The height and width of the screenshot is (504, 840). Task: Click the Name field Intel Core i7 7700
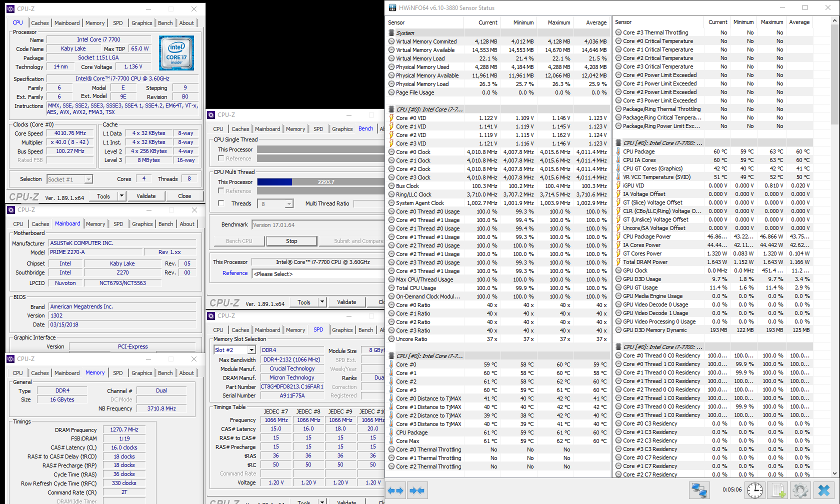(x=98, y=39)
